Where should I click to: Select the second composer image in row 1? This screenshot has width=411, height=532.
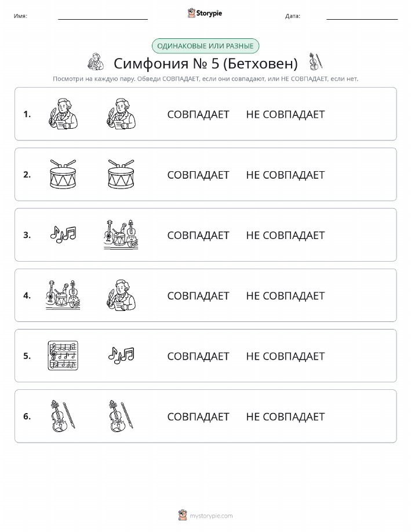[x=121, y=114]
